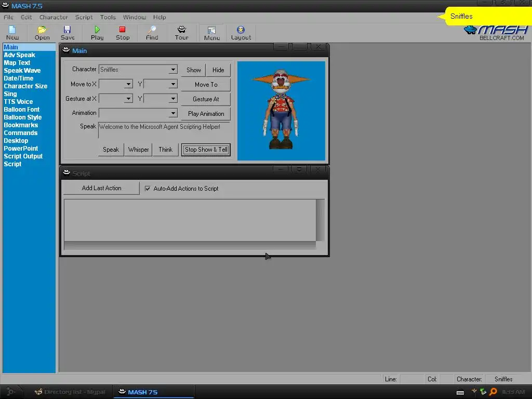Open the Help menu

click(x=159, y=17)
